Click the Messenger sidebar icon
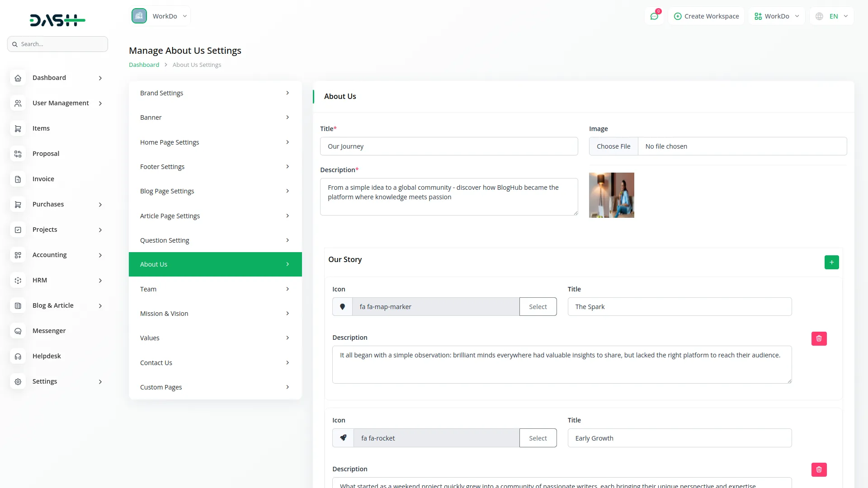The width and height of the screenshot is (868, 488). click(x=18, y=331)
